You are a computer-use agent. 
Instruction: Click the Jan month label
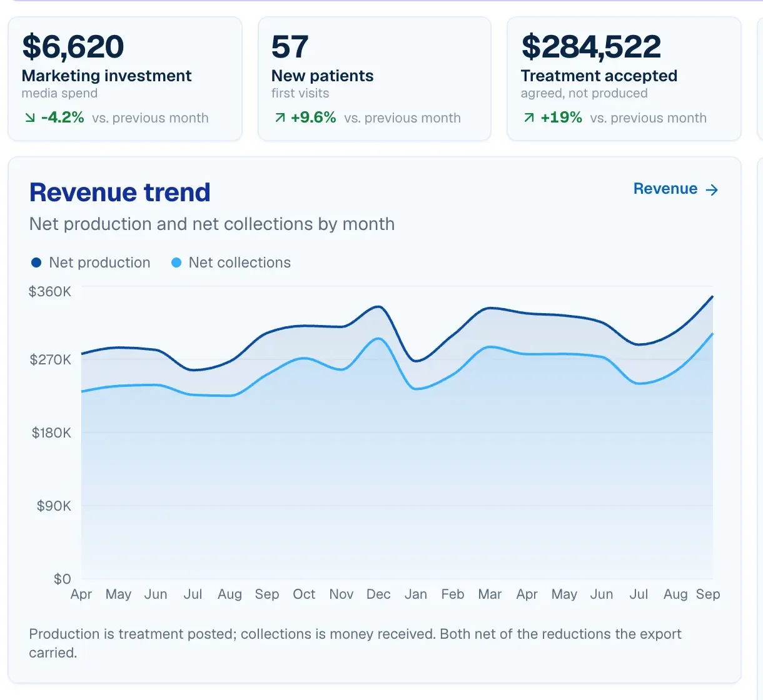point(415,594)
